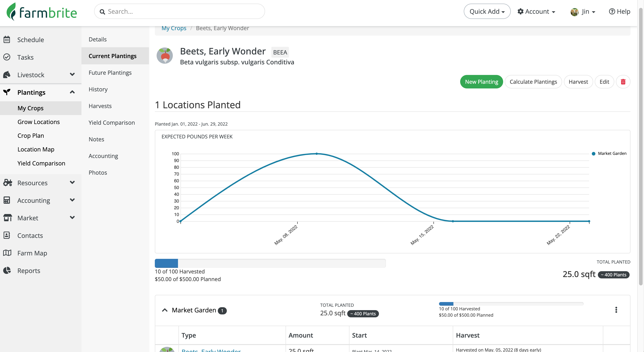Click the Help question mark icon

[x=612, y=11]
